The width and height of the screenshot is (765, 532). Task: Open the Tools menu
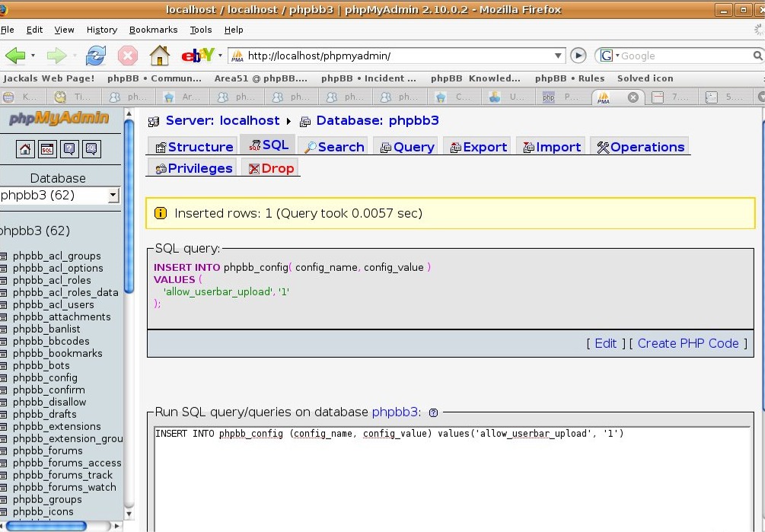[x=200, y=30]
